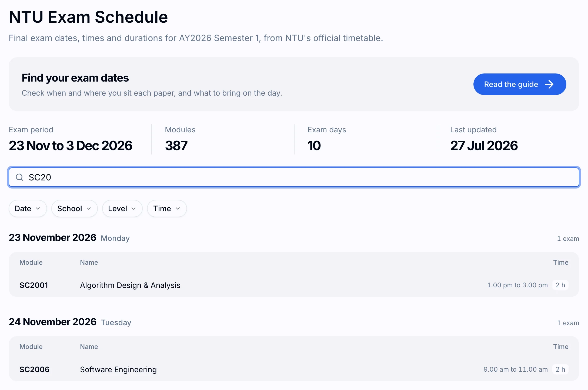Expand the Time filter dropdown

pos(167,209)
